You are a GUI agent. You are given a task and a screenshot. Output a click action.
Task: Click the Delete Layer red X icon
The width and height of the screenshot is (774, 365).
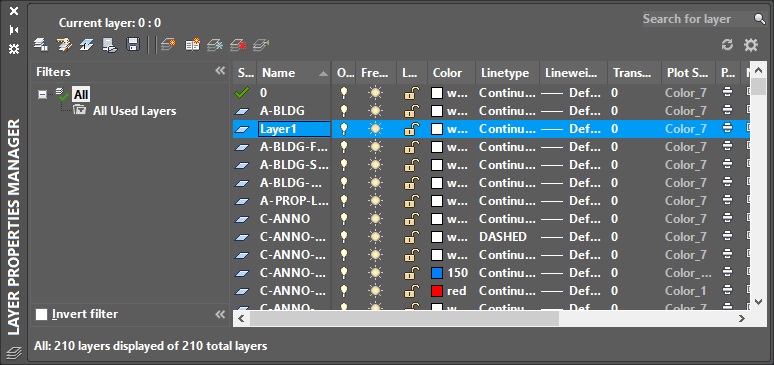click(238, 45)
